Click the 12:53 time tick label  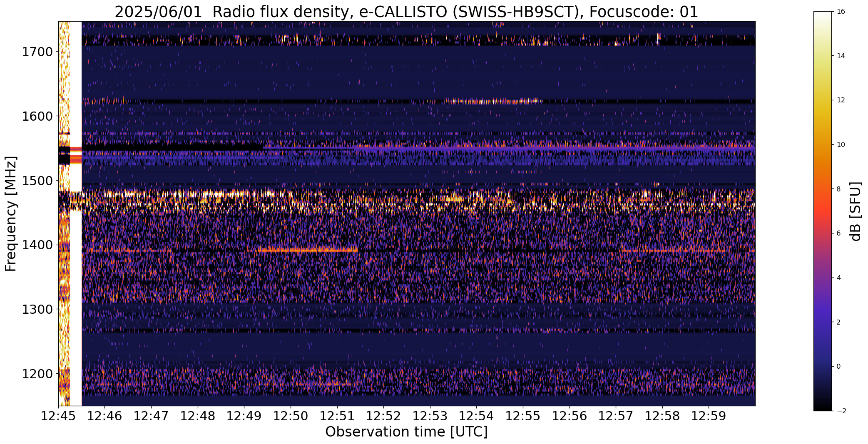click(430, 416)
